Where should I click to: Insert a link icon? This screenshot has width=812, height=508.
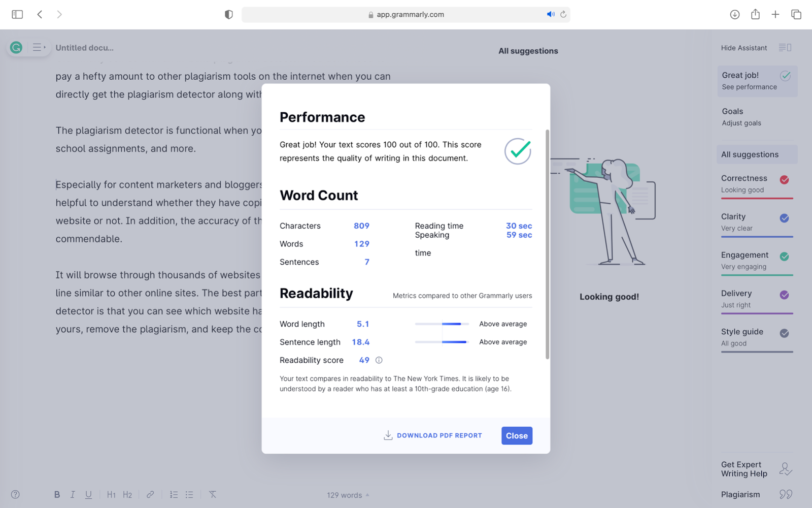point(150,495)
